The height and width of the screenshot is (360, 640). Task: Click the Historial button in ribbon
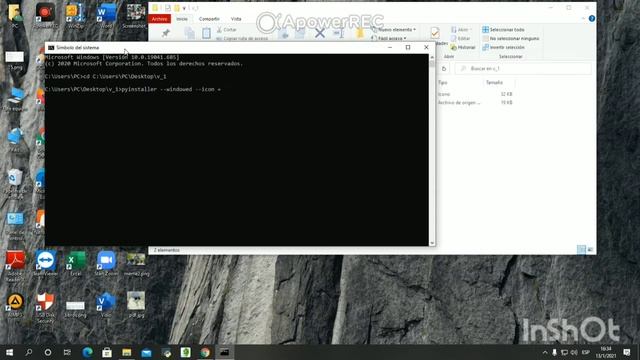click(463, 47)
